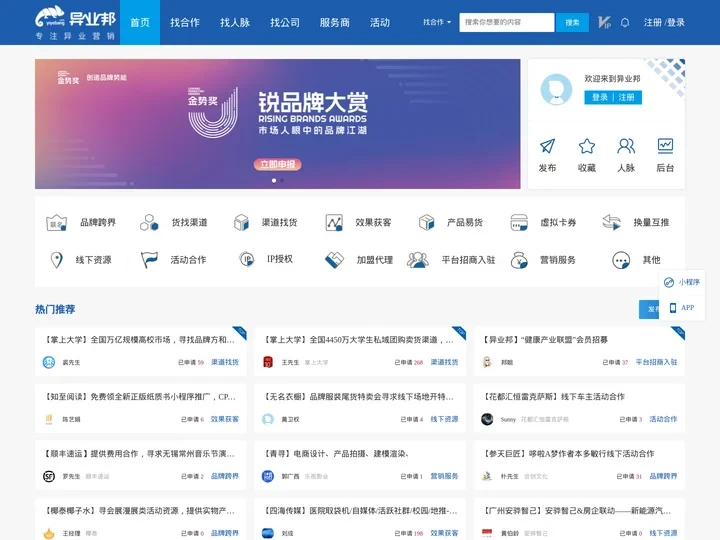Open 小程序 mini program icon

669,282
